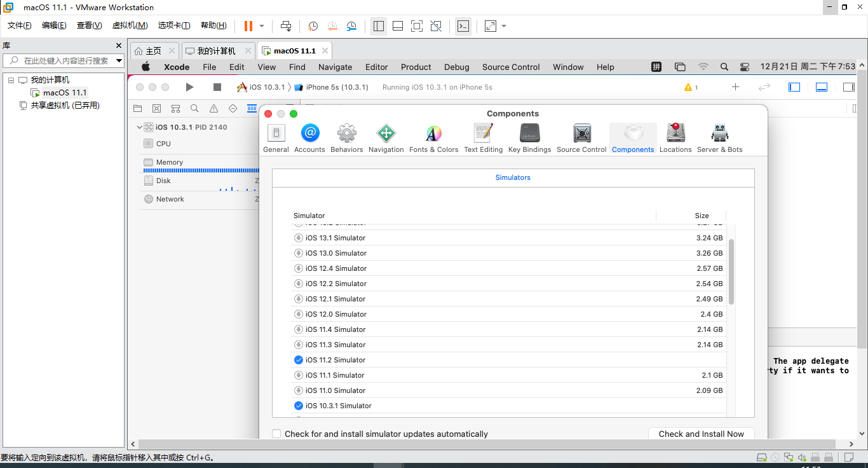Collapse 我的计算机 tree node
Image resolution: width=868 pixels, height=468 pixels.
pos(11,80)
